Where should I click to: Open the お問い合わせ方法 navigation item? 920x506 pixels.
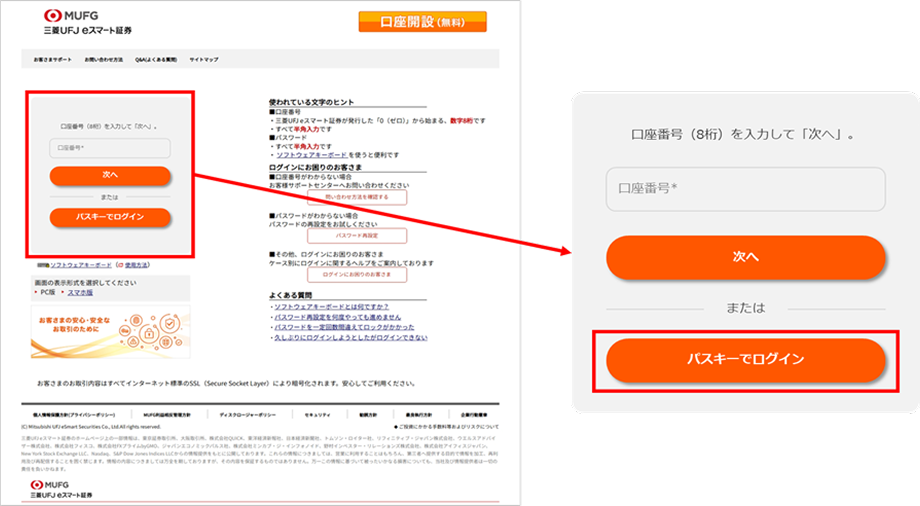click(x=104, y=60)
